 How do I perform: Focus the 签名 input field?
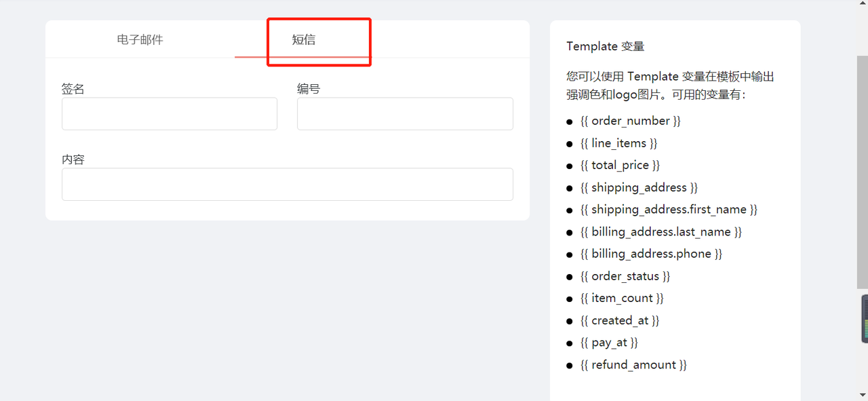(x=170, y=114)
